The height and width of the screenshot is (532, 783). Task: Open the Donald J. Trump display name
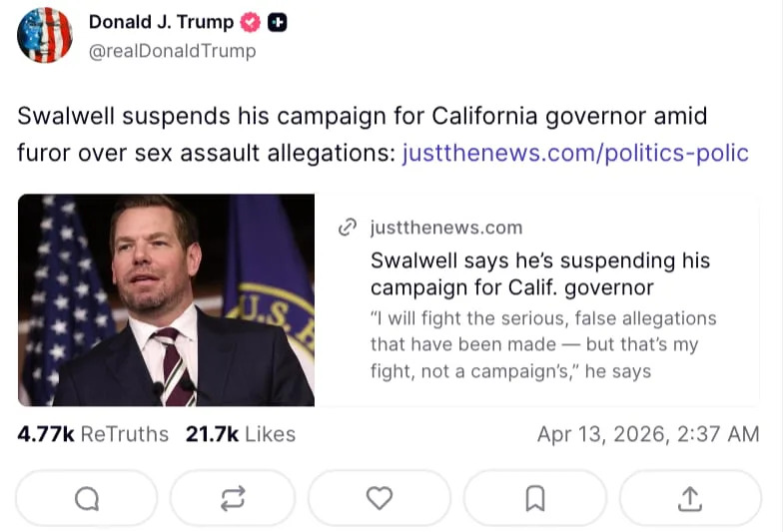point(161,22)
